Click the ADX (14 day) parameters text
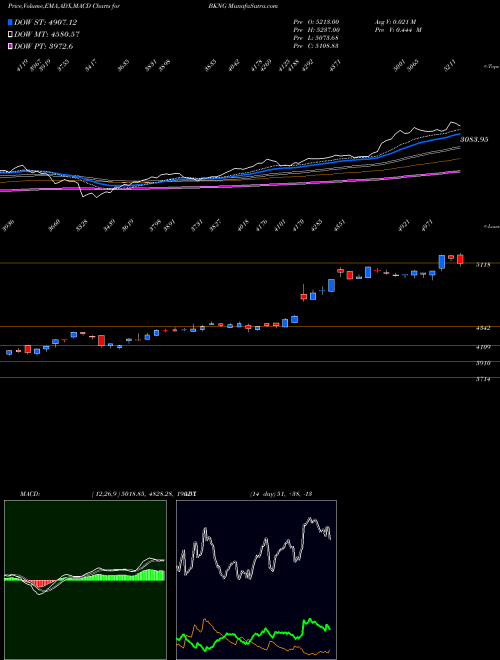 point(280,494)
